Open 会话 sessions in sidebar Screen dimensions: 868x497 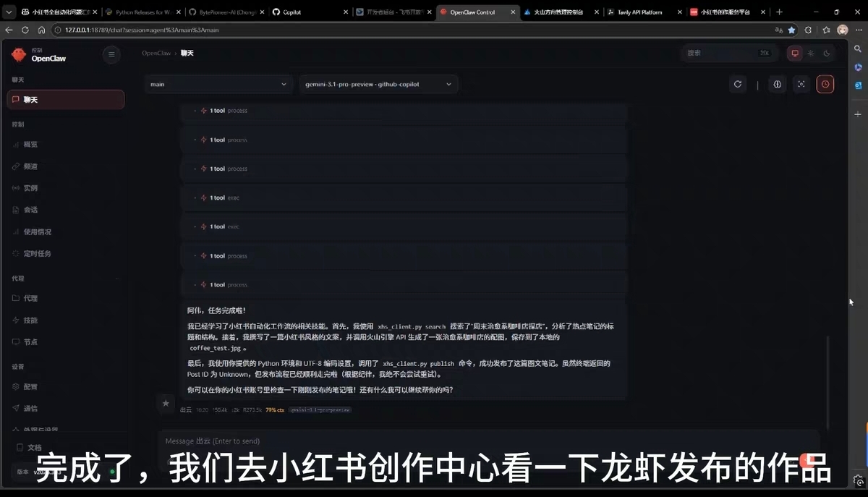point(65,210)
